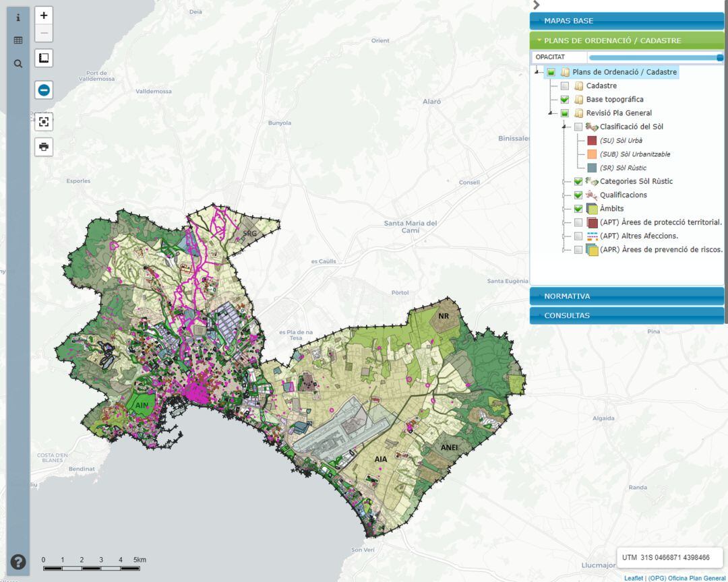The height and width of the screenshot is (582, 728).
Task: Enable the Cadastre layer checkbox
Action: [x=565, y=86]
